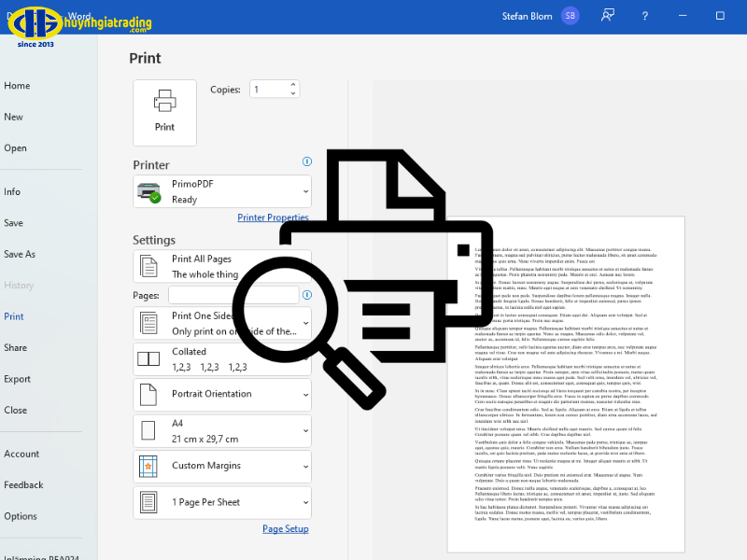Increase the number of copies
Image resolution: width=747 pixels, height=560 pixels.
[x=293, y=85]
